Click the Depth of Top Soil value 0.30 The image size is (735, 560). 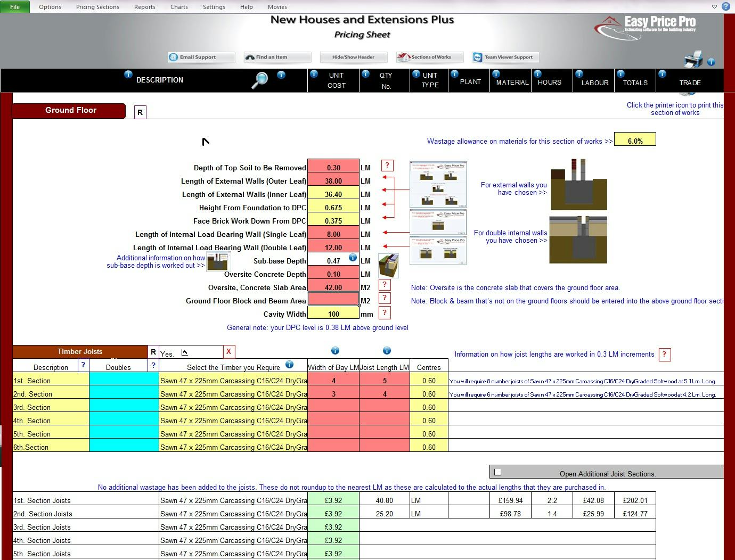pyautogui.click(x=333, y=167)
